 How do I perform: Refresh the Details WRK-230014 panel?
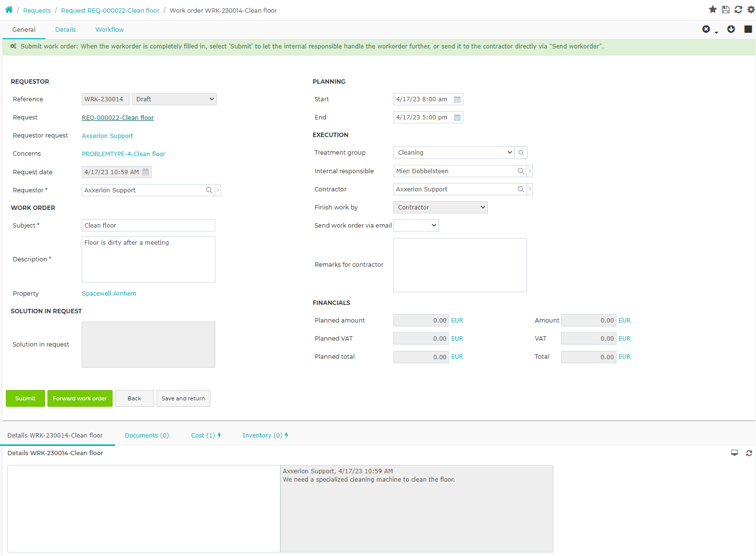749,453
